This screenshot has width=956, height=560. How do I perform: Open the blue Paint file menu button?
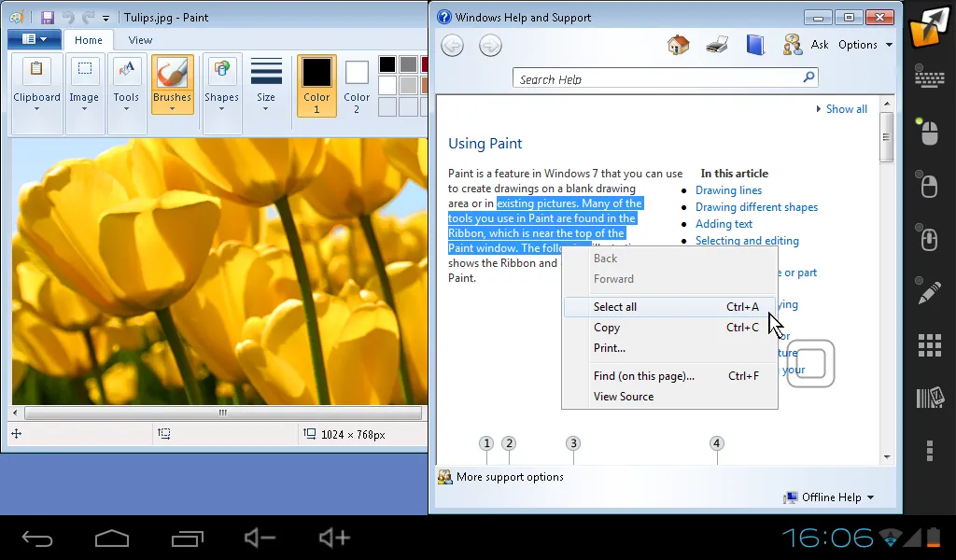(x=35, y=39)
